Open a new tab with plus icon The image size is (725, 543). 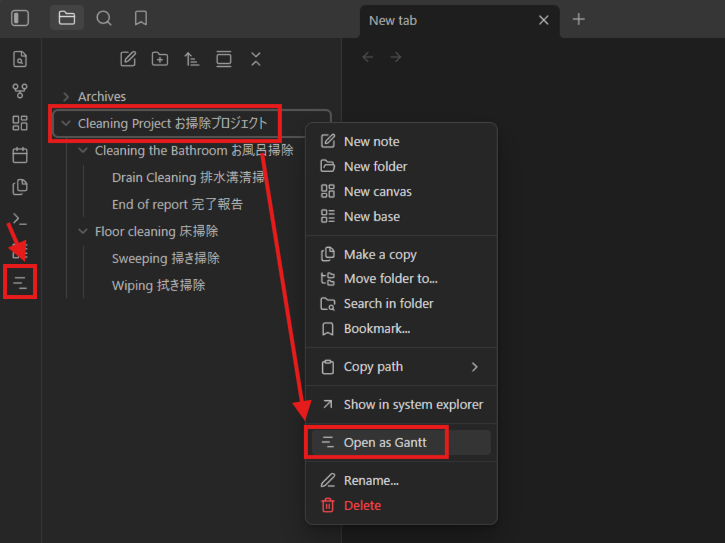(x=578, y=19)
